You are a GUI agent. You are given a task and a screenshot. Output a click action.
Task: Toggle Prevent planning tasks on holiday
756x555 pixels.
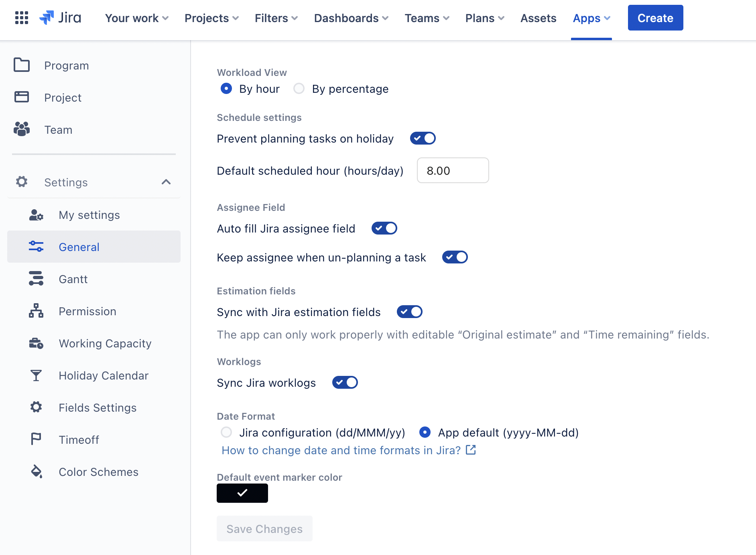[423, 138]
